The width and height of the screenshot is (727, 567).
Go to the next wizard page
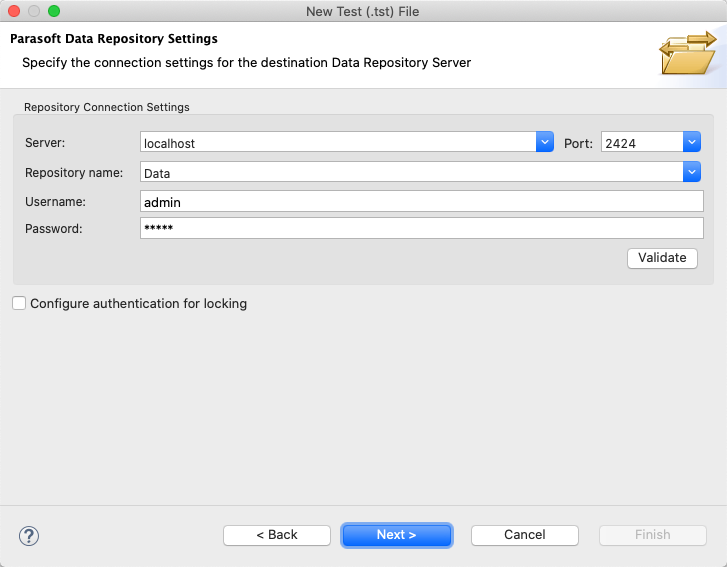click(x=396, y=535)
